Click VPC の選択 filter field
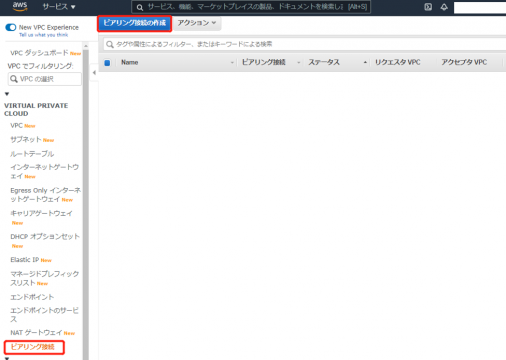This screenshot has width=506, height=360. [45, 79]
